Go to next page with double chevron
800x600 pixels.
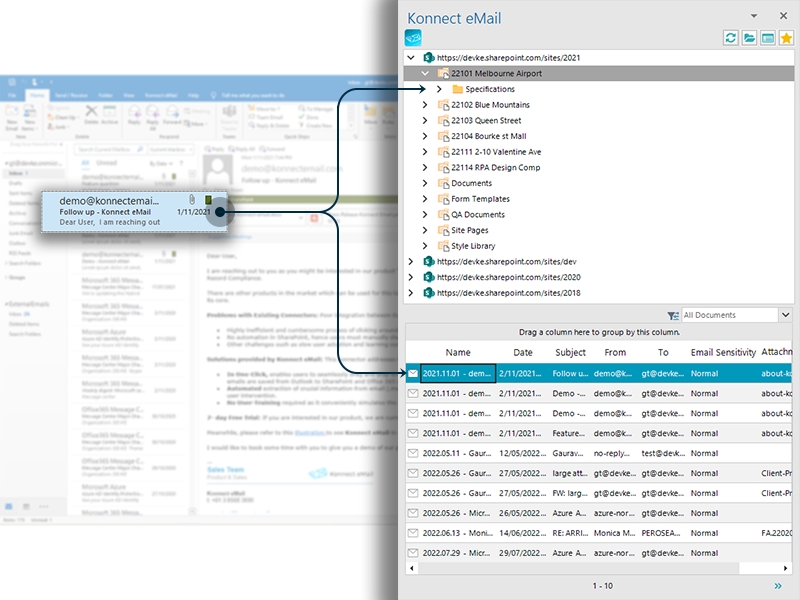pyautogui.click(x=778, y=586)
